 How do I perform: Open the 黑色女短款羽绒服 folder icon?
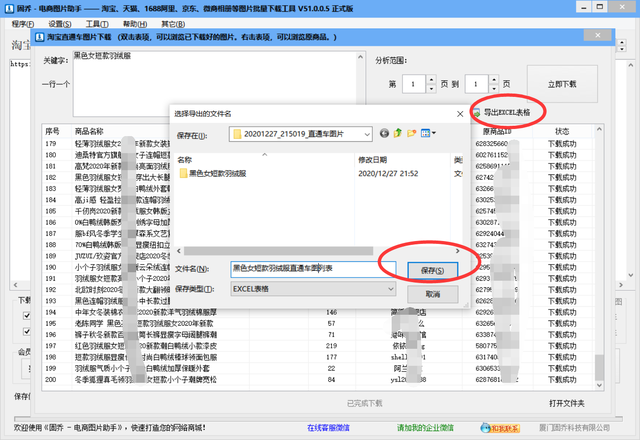coord(183,173)
